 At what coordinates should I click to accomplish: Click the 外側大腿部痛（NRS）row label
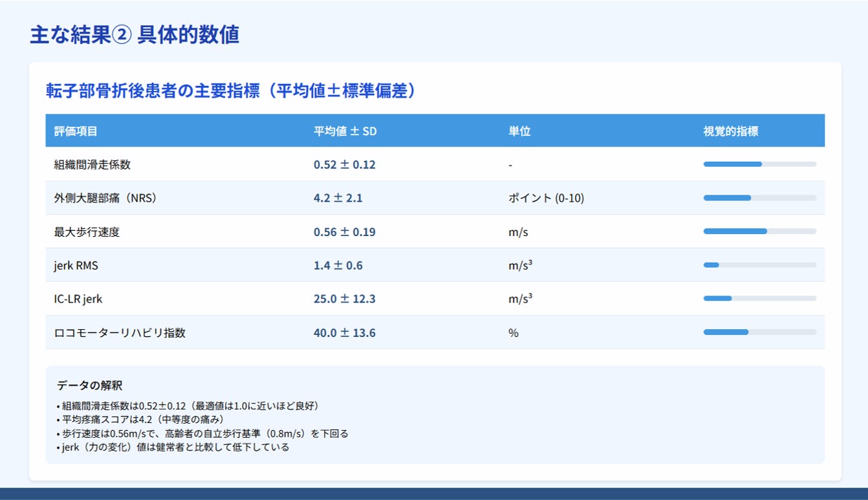(105, 199)
